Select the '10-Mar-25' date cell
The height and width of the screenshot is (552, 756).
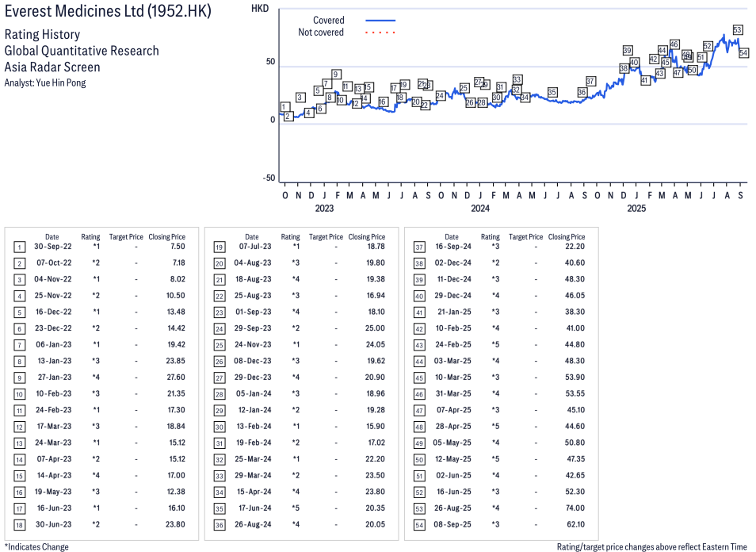pyautogui.click(x=453, y=378)
